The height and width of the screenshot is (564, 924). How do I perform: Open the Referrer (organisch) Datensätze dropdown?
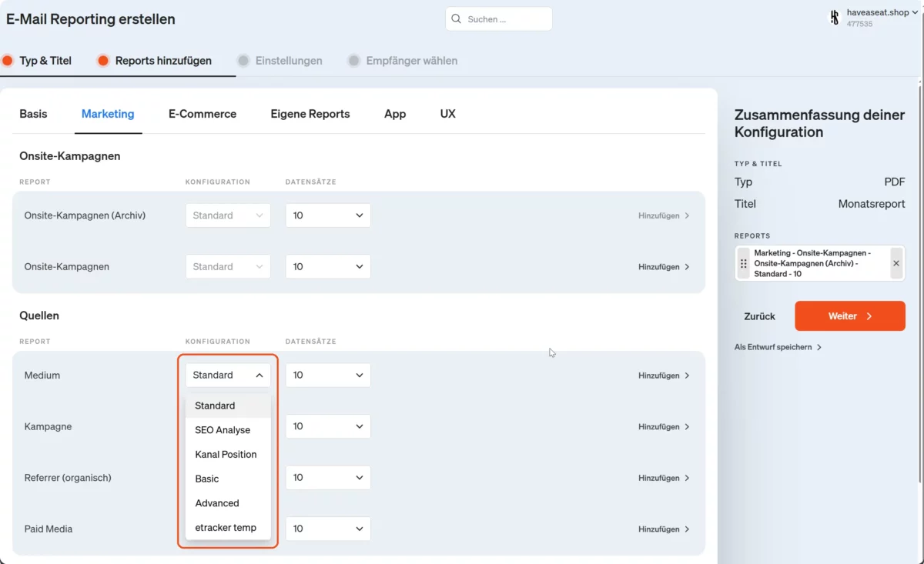pyautogui.click(x=328, y=478)
